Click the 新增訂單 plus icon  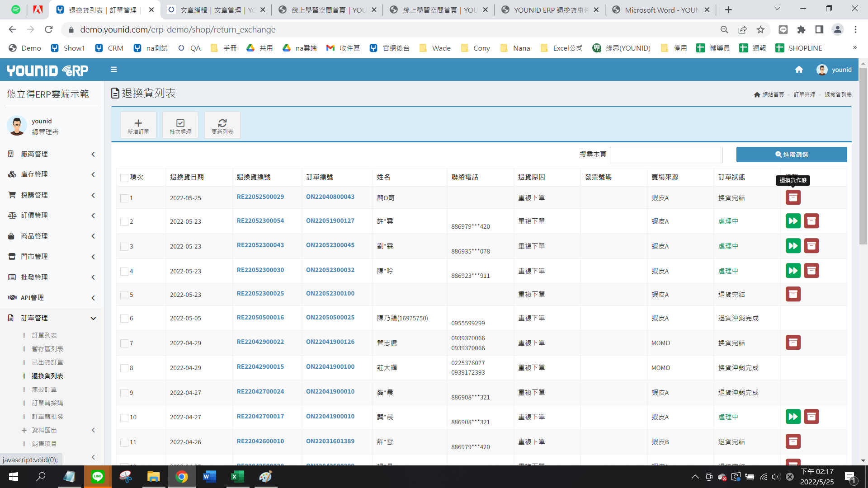(x=138, y=123)
